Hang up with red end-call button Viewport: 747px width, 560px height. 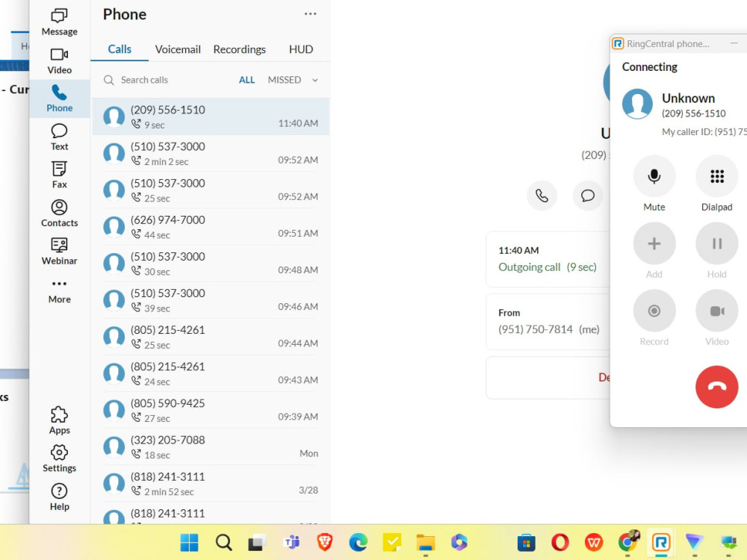click(x=716, y=387)
